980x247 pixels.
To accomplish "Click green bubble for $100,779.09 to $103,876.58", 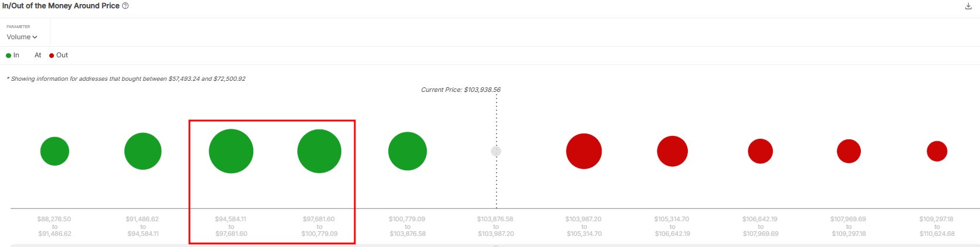I will 407,151.
